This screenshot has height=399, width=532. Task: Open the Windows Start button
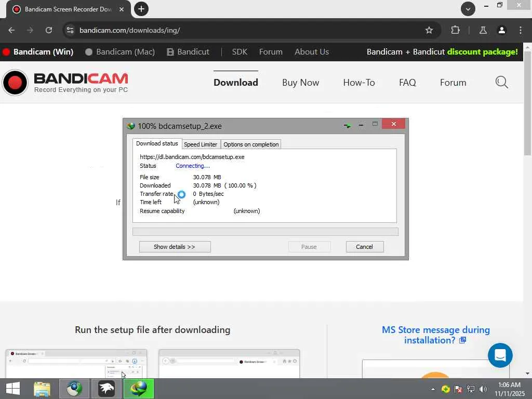[13, 389]
